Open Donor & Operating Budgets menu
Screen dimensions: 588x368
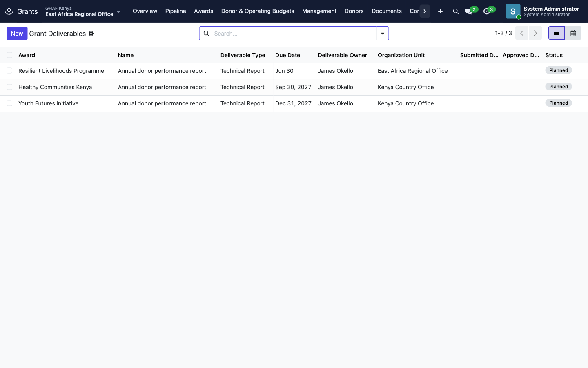point(258,11)
